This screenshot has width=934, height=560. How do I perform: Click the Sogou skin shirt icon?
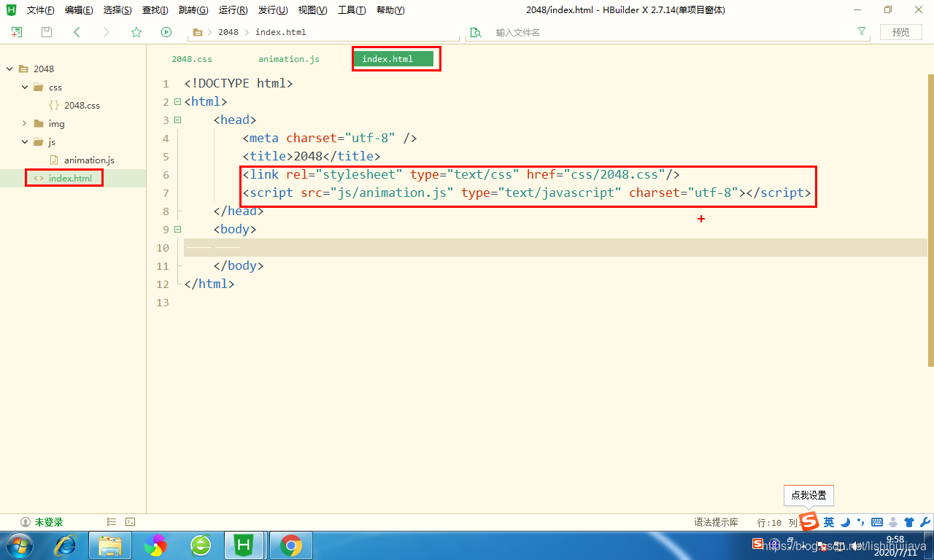[909, 522]
